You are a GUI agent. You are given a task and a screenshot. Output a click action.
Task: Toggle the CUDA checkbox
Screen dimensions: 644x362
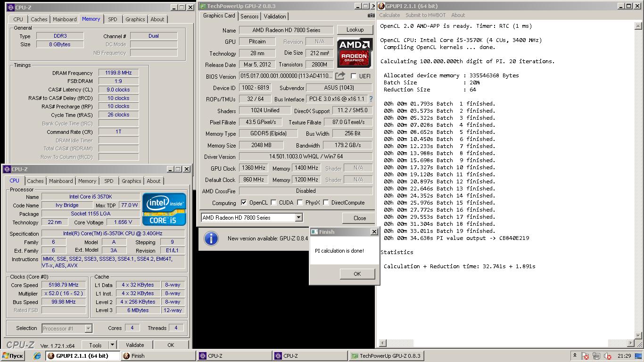tap(274, 203)
